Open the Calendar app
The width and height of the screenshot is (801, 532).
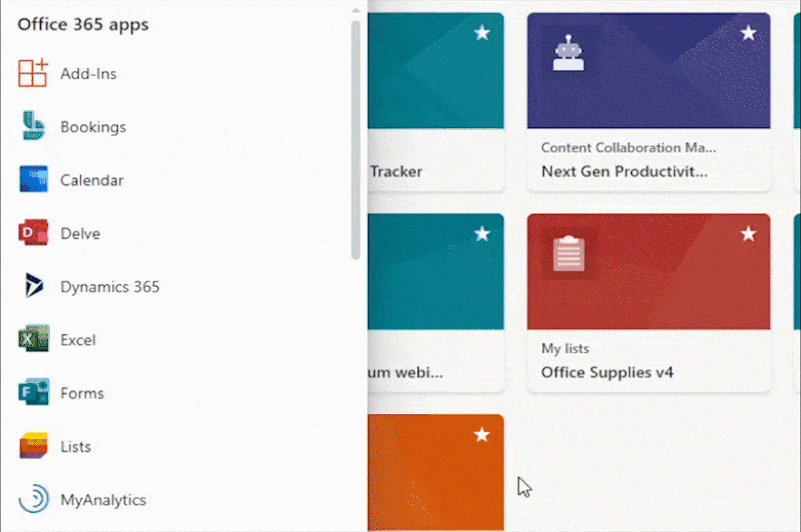pos(93,179)
